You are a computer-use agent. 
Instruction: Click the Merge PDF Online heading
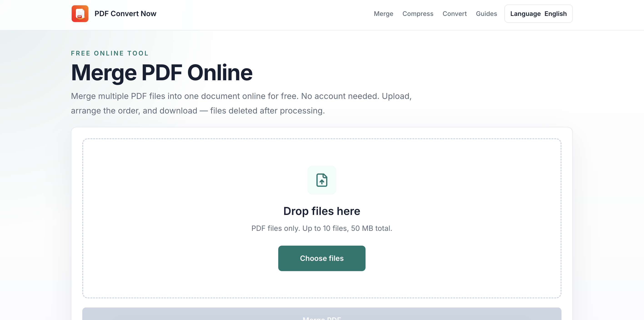point(162,72)
